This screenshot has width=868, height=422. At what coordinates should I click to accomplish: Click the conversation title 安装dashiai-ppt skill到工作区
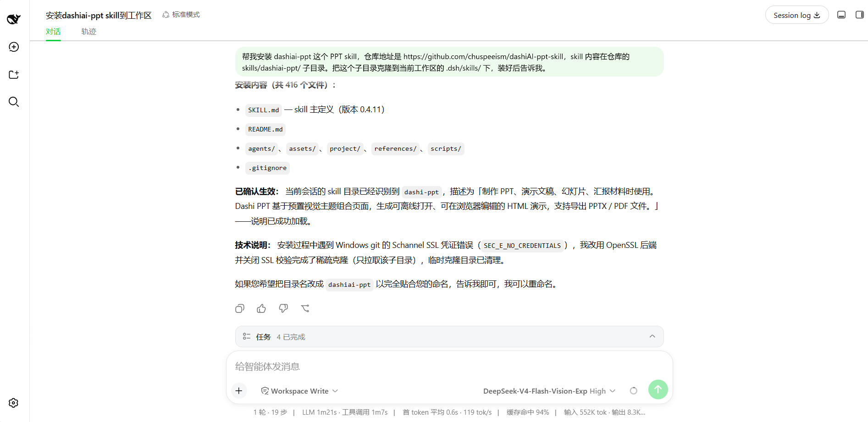[x=99, y=16]
